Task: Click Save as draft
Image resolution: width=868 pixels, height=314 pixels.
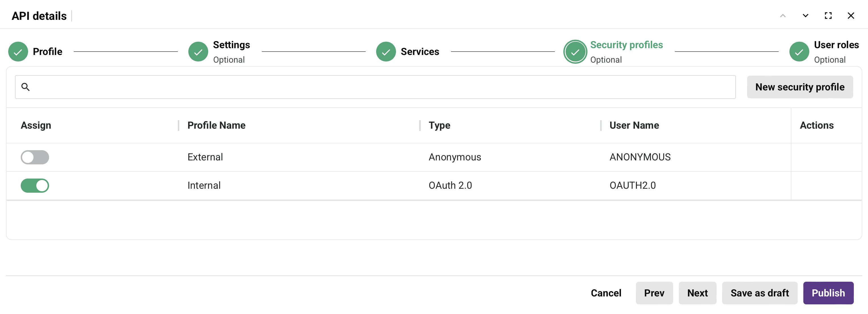Action: point(760,293)
